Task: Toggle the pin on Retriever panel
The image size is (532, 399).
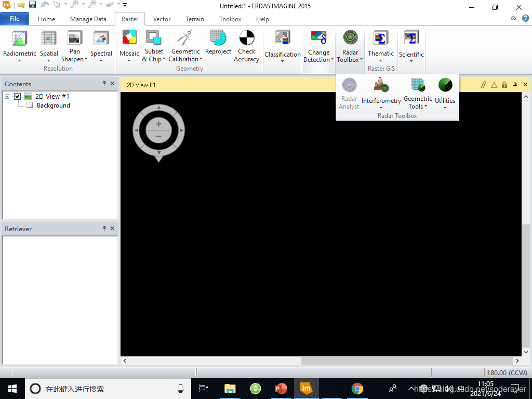Action: tap(104, 229)
